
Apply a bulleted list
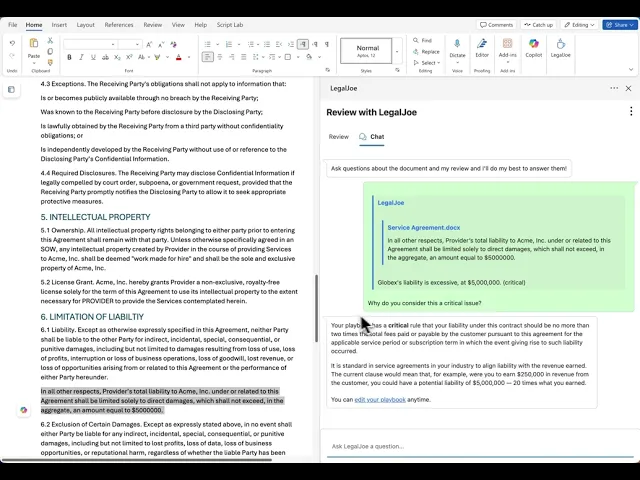click(x=207, y=44)
